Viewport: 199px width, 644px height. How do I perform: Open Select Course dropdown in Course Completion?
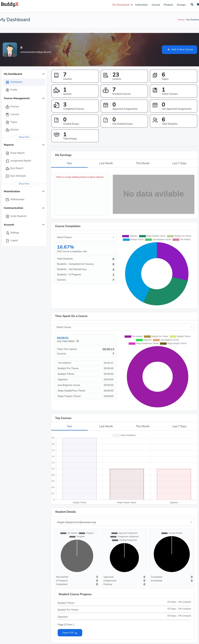point(85,237)
